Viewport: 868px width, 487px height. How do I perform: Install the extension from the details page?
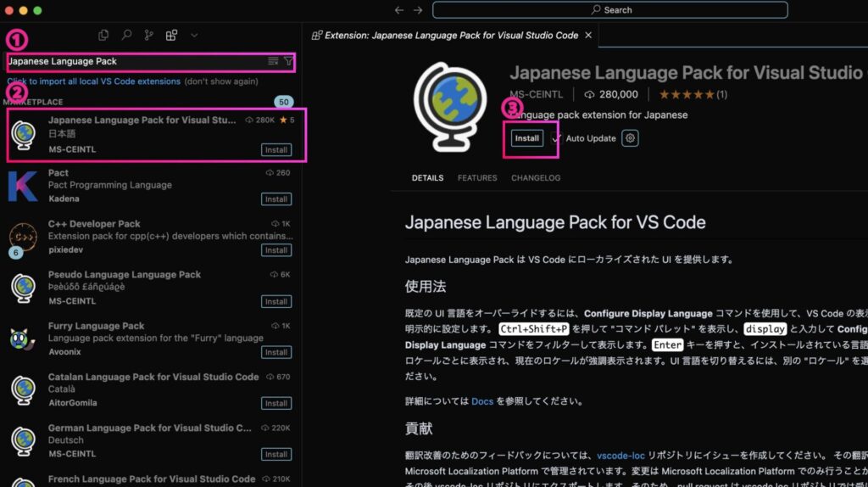tap(527, 138)
